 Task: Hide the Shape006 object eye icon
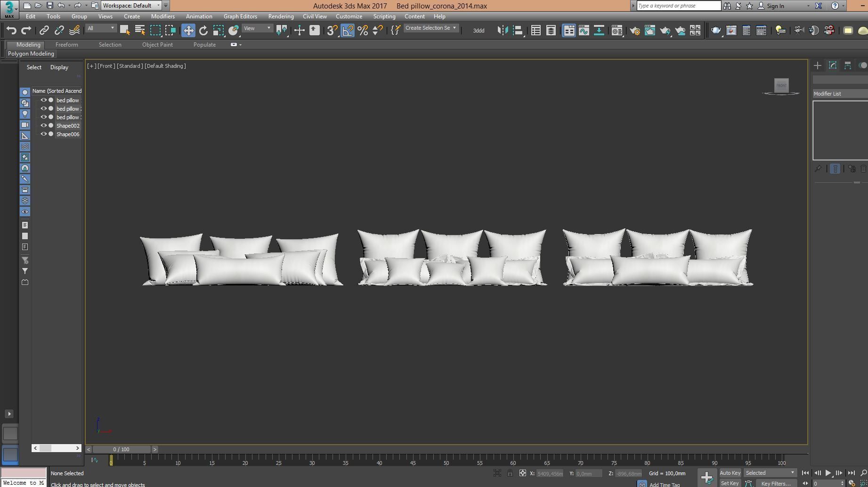point(43,134)
